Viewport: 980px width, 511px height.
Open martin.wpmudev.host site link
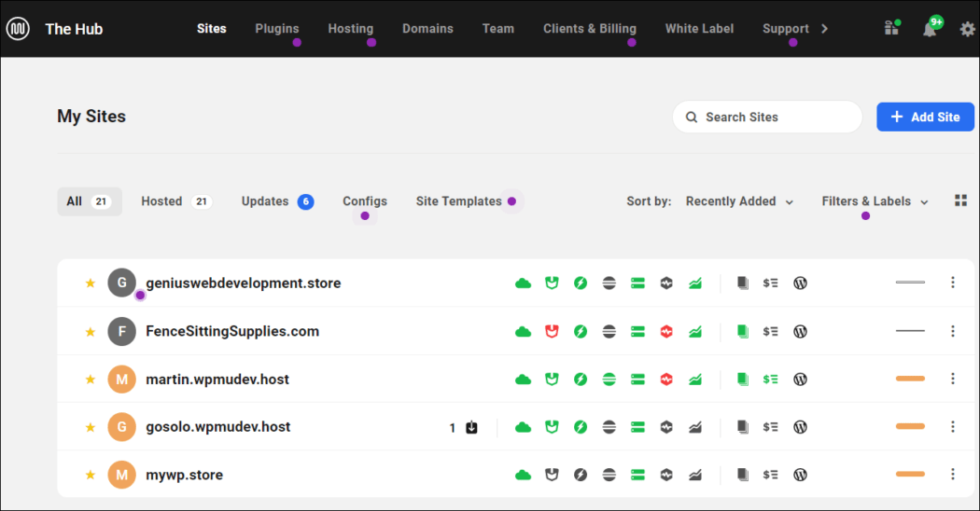pyautogui.click(x=217, y=380)
